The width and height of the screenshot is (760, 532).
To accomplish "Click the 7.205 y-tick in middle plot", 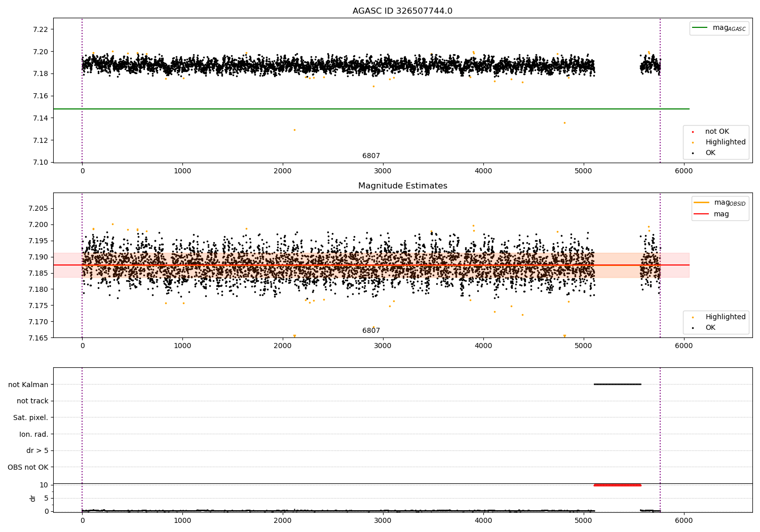I will click(x=39, y=208).
